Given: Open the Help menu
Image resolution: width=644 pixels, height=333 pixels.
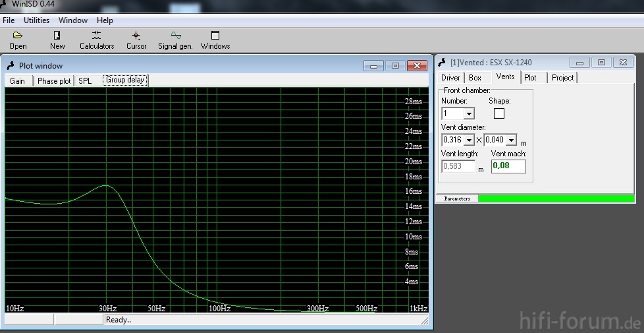Looking at the screenshot, I should (105, 20).
